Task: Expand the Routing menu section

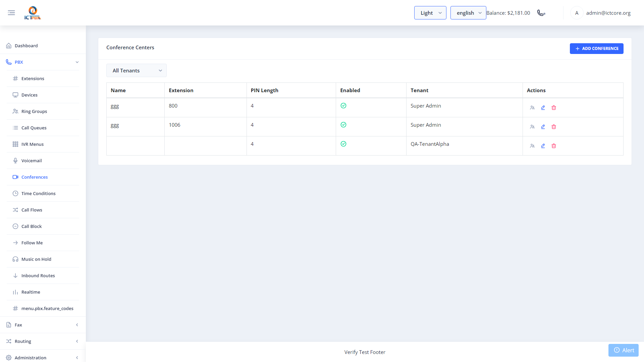Action: [x=43, y=341]
